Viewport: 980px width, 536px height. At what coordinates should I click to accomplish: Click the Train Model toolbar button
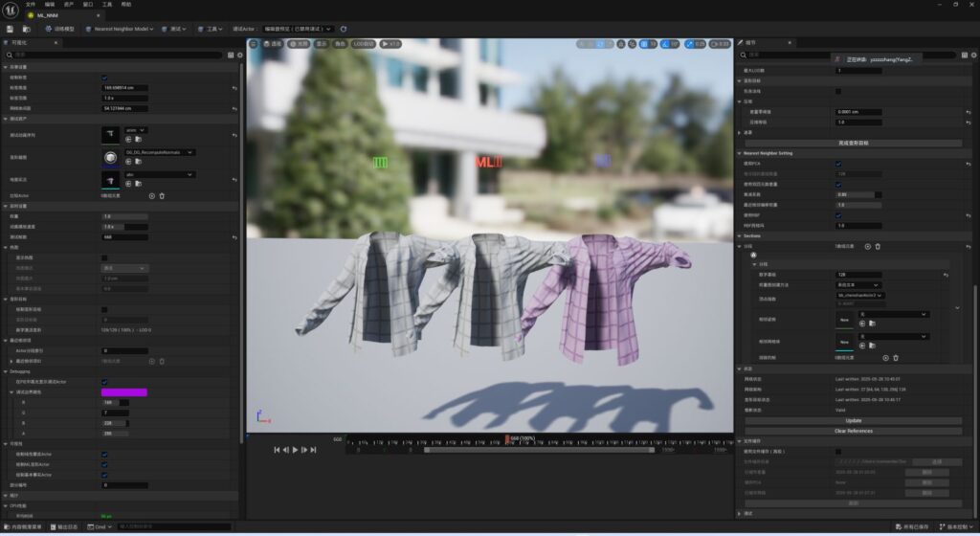(x=59, y=29)
